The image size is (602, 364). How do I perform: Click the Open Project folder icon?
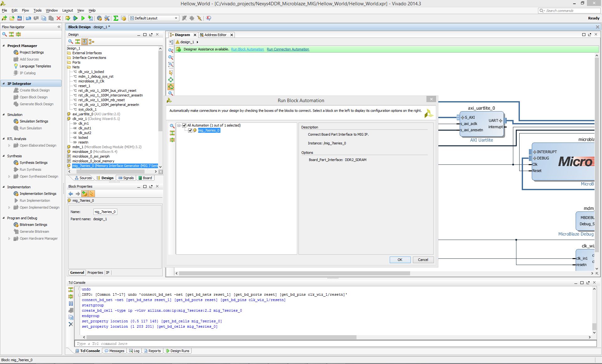(12, 18)
